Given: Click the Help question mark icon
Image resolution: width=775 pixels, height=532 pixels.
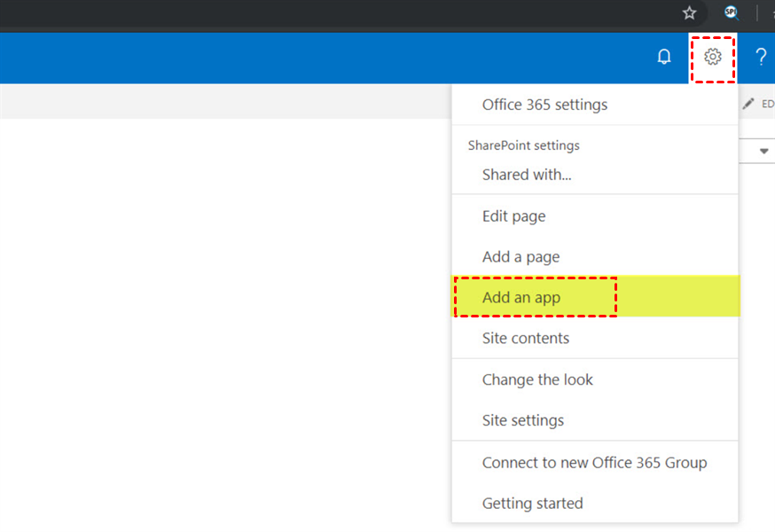Looking at the screenshot, I should [x=760, y=58].
